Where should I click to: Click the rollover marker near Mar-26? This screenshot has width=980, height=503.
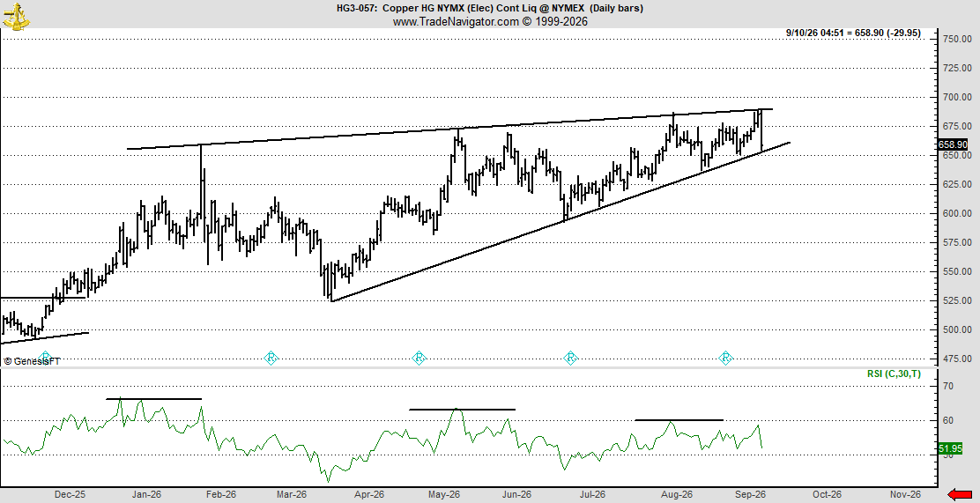coord(271,359)
